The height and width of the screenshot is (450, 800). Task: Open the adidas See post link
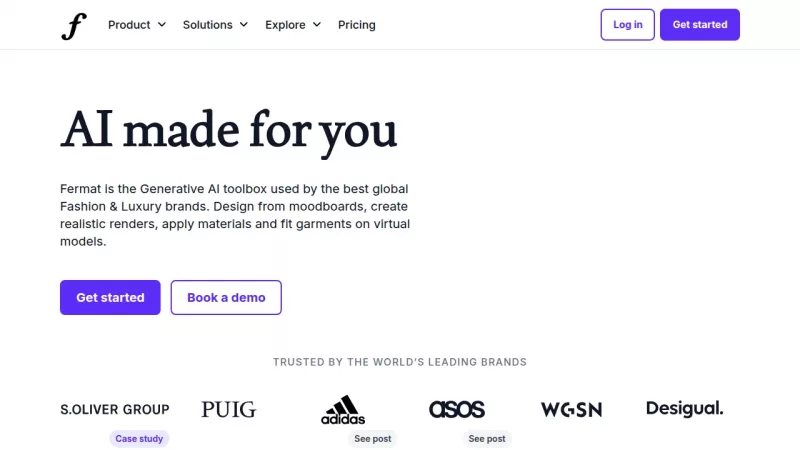373,438
